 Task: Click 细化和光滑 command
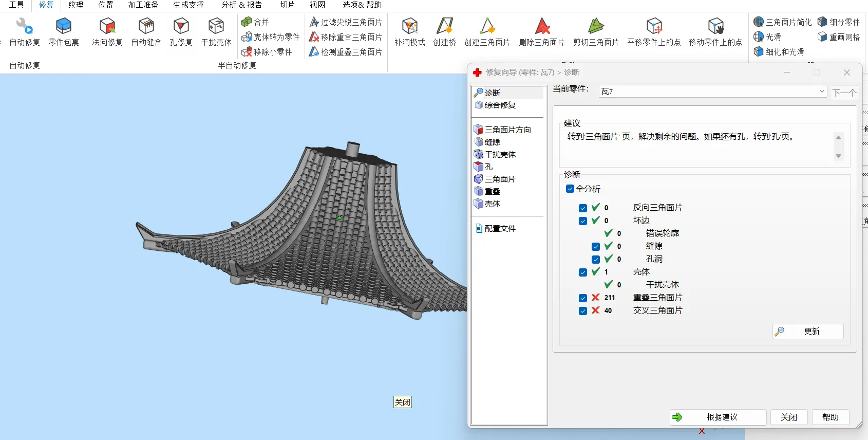click(x=779, y=52)
